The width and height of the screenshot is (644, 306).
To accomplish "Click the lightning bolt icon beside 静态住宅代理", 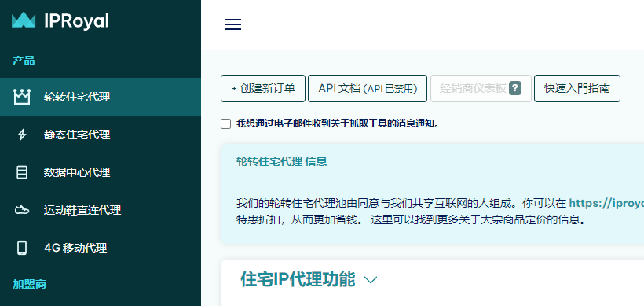I will 22,135.
